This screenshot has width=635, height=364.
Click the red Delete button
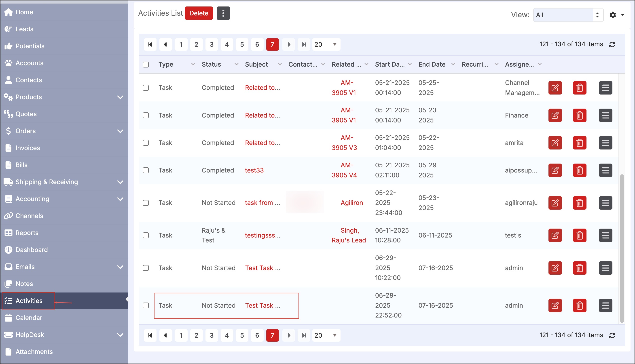(x=199, y=13)
